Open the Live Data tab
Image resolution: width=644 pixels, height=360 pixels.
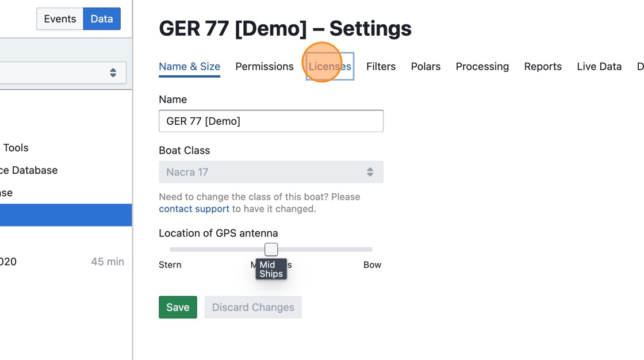coord(599,67)
